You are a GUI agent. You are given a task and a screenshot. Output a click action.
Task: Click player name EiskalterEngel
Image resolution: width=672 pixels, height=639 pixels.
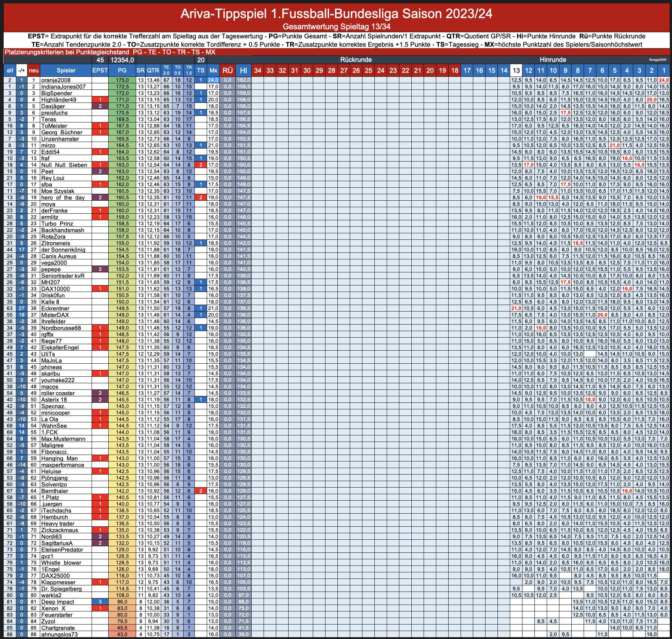click(x=60, y=347)
